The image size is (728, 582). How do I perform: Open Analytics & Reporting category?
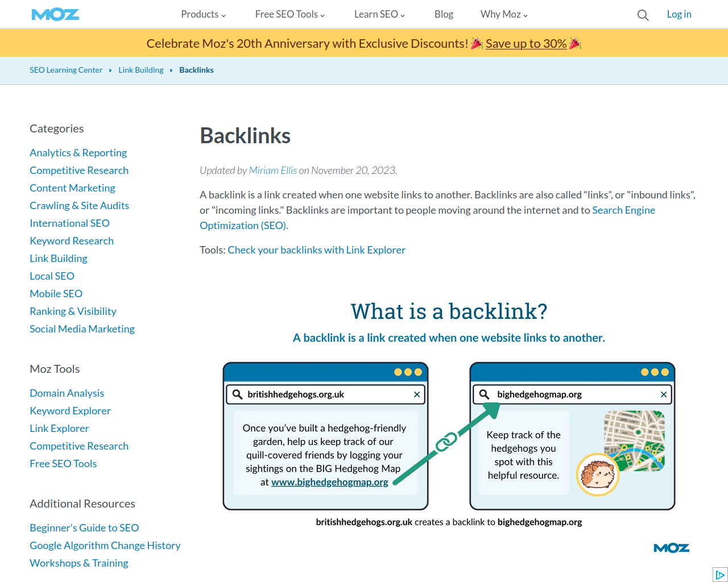click(78, 152)
